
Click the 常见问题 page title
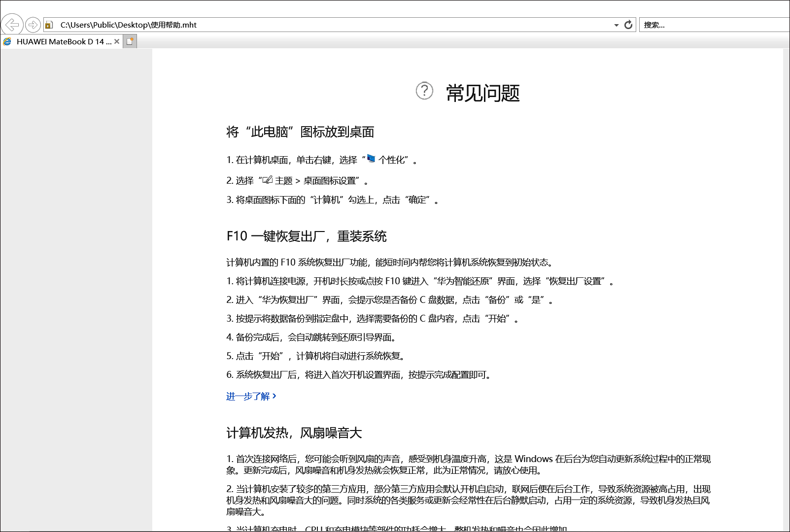tap(483, 93)
